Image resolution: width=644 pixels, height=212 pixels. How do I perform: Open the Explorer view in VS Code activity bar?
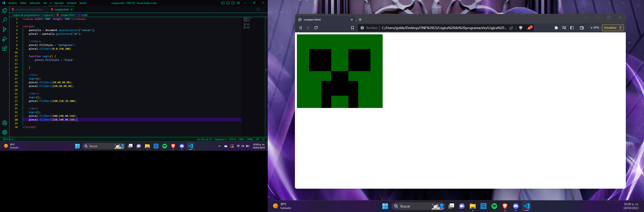click(x=5, y=11)
